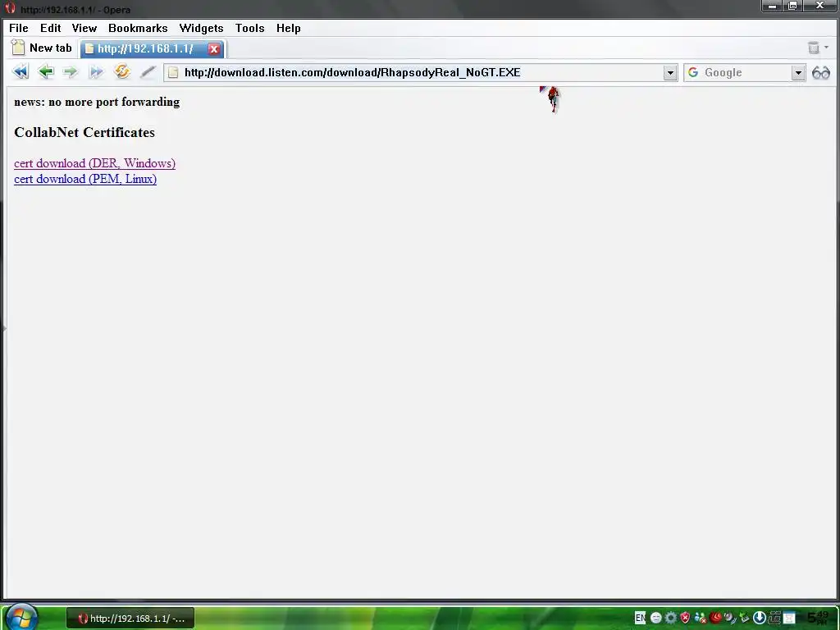This screenshot has height=630, width=840.
Task: Click the Google logo in the search field
Action: click(x=692, y=72)
